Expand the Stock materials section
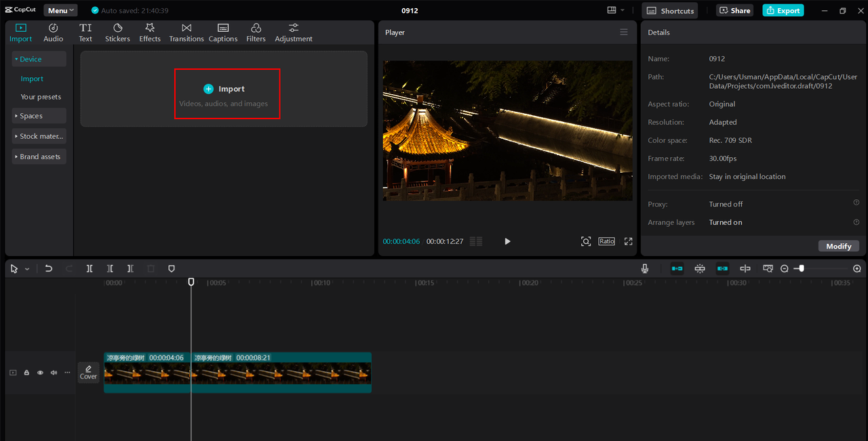This screenshot has height=441, width=868. (x=39, y=136)
